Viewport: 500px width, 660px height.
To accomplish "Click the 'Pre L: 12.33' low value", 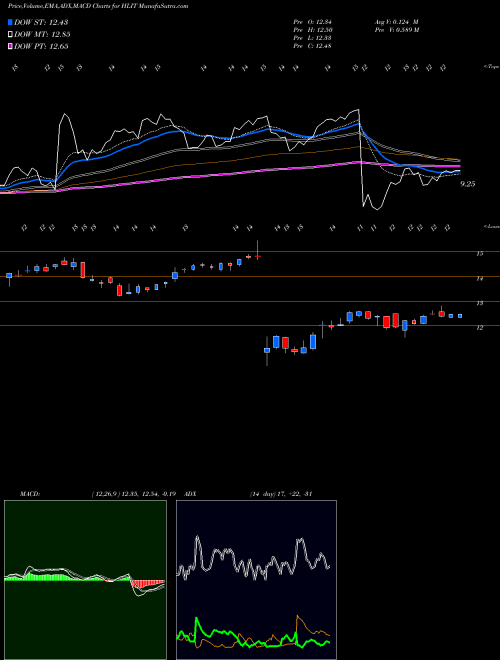I will [312, 38].
